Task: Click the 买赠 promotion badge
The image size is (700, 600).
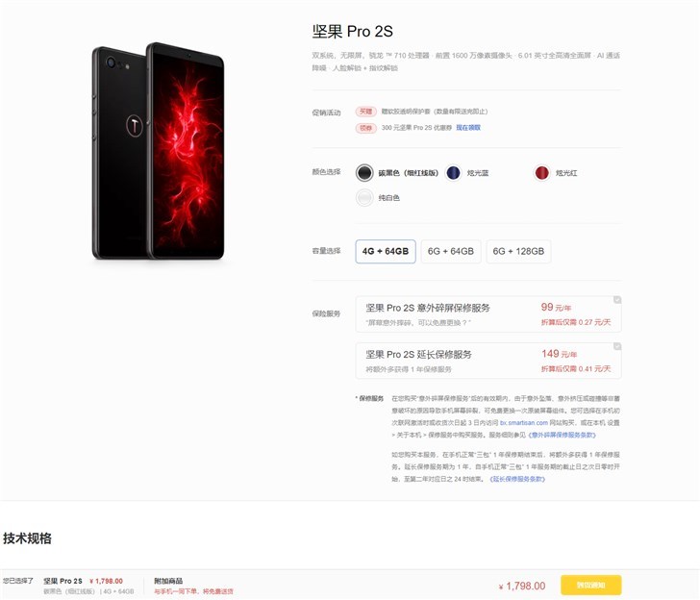Action: pos(365,112)
